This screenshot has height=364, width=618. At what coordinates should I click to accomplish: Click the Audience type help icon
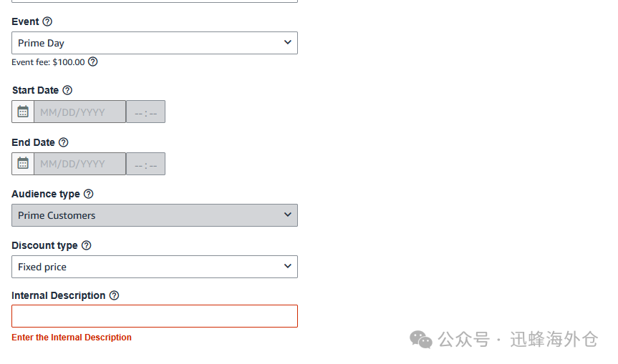pos(89,194)
